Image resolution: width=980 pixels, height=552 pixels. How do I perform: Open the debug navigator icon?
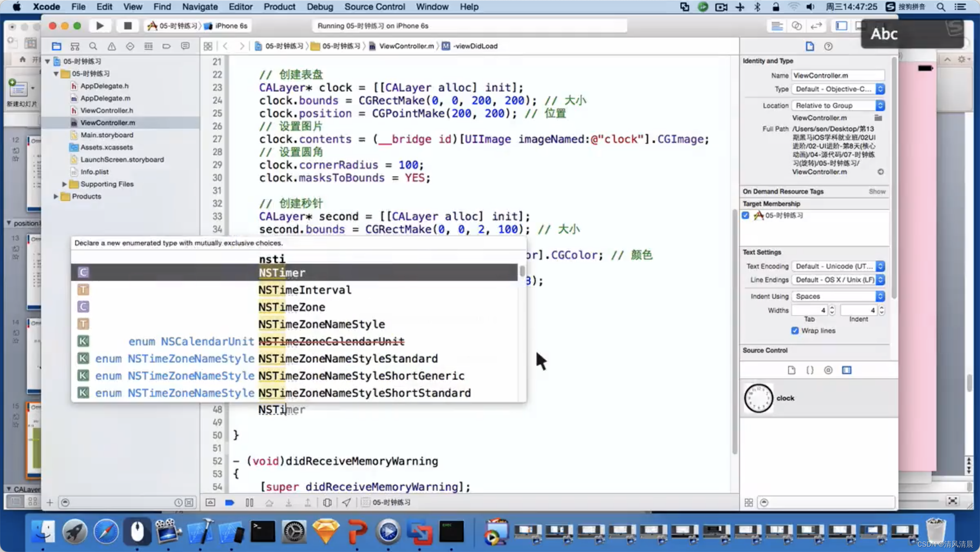tap(148, 46)
